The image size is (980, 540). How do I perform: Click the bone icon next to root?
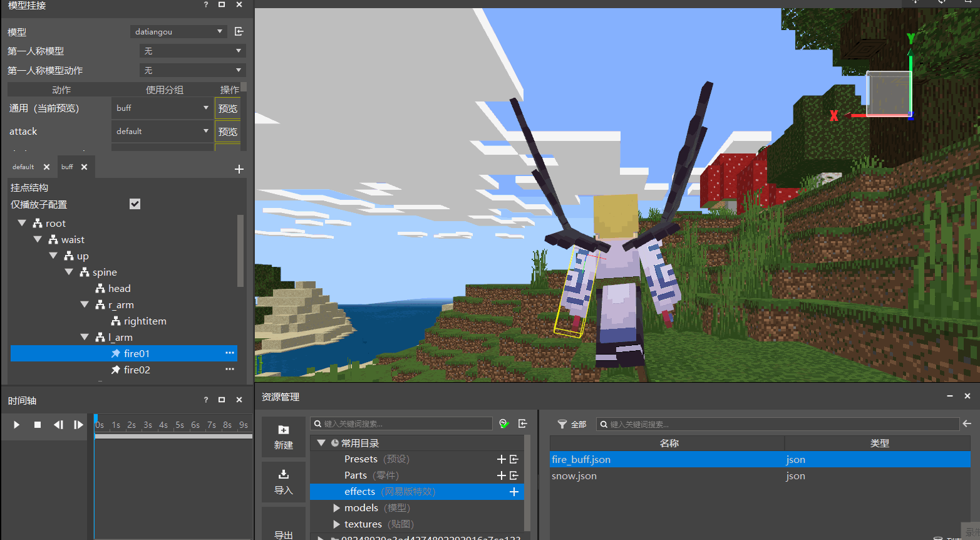[38, 223]
